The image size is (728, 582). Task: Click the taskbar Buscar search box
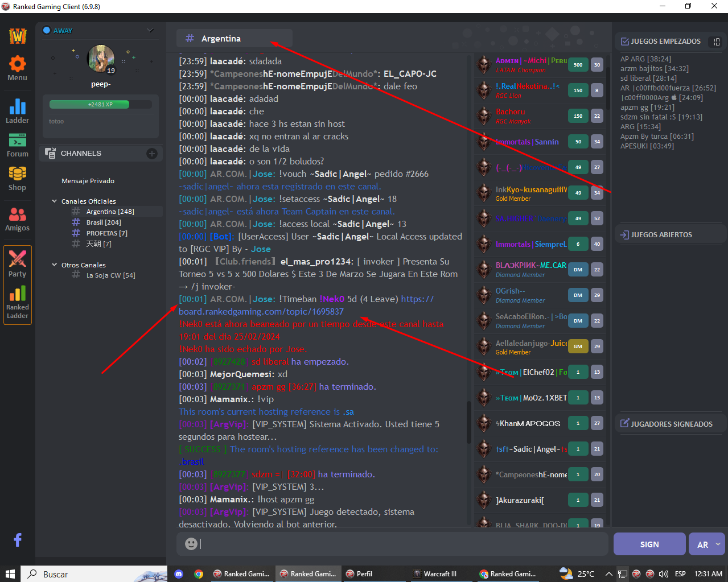pyautogui.click(x=94, y=574)
